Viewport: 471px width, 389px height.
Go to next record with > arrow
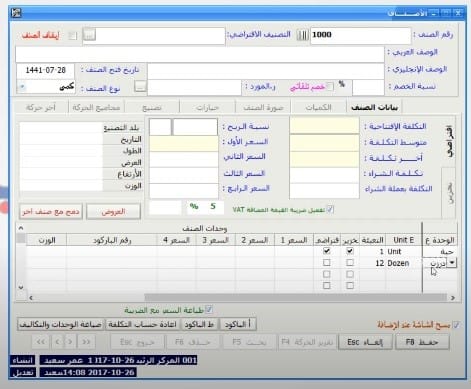[70, 342]
